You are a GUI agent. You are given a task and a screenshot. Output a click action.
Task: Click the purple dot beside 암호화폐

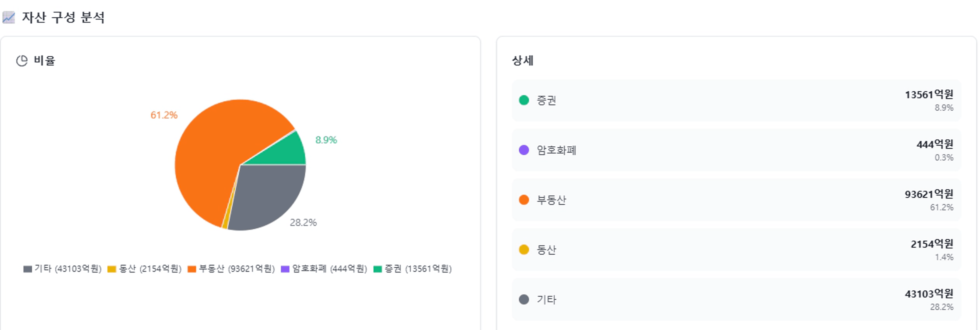(x=523, y=150)
